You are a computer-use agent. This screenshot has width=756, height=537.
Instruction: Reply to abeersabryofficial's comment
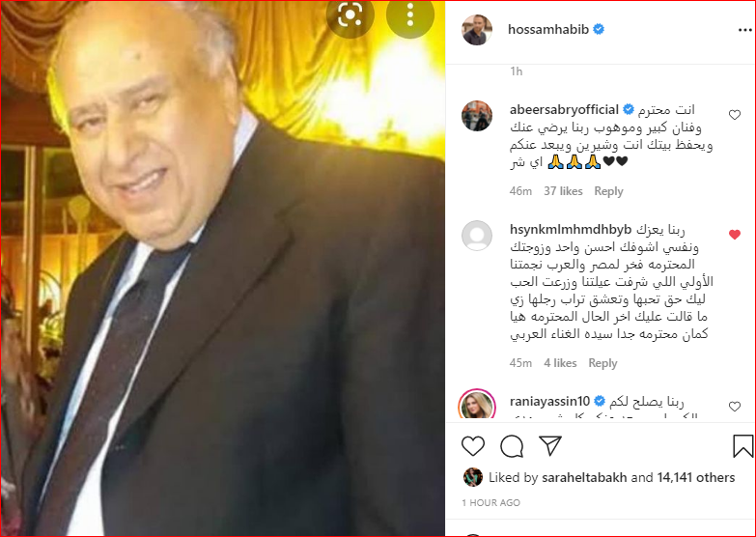point(608,191)
